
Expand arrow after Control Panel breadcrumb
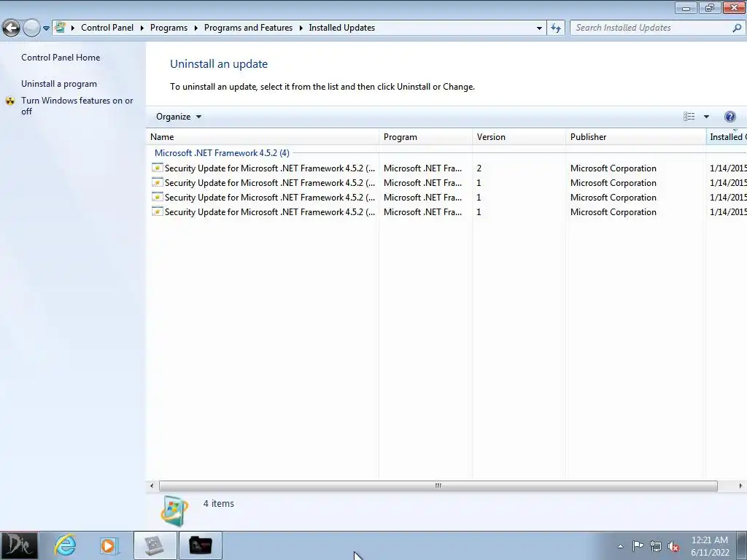point(142,28)
